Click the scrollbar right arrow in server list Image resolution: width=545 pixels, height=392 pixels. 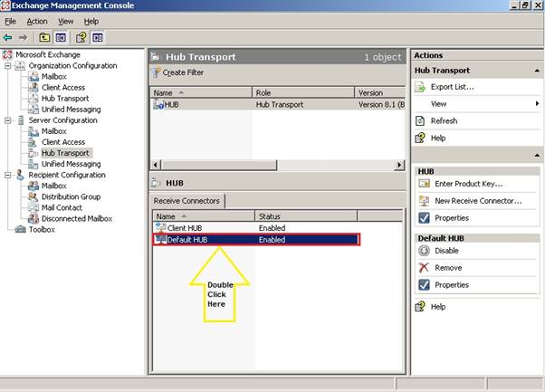point(399,165)
